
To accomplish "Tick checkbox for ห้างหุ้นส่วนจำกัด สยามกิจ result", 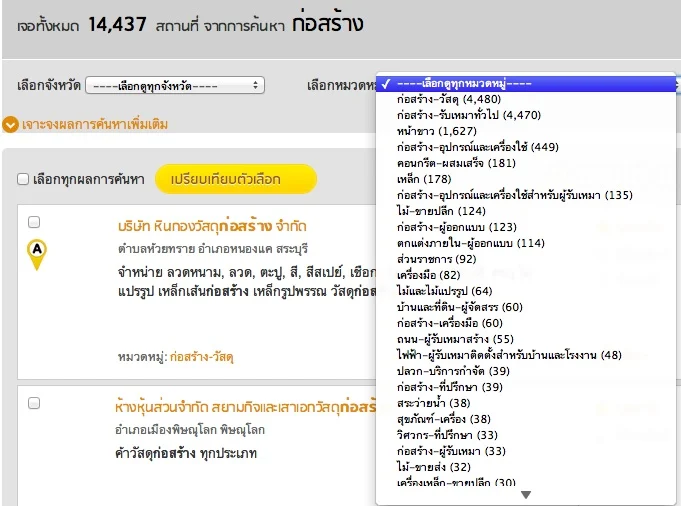I will click(x=34, y=403).
